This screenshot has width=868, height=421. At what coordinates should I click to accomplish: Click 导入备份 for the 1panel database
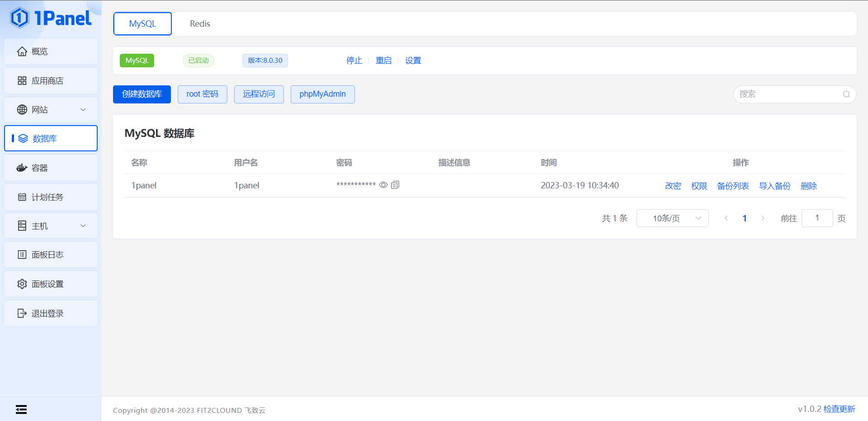(x=775, y=186)
